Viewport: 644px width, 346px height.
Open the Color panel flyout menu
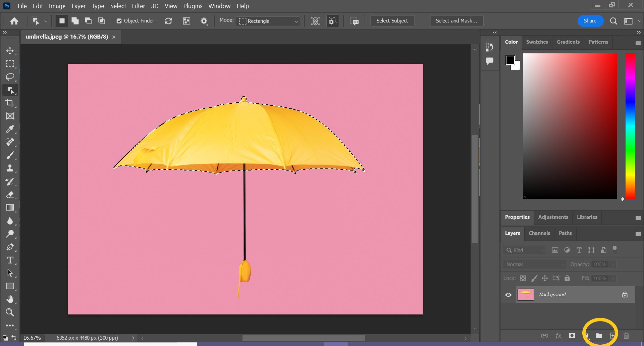(638, 43)
